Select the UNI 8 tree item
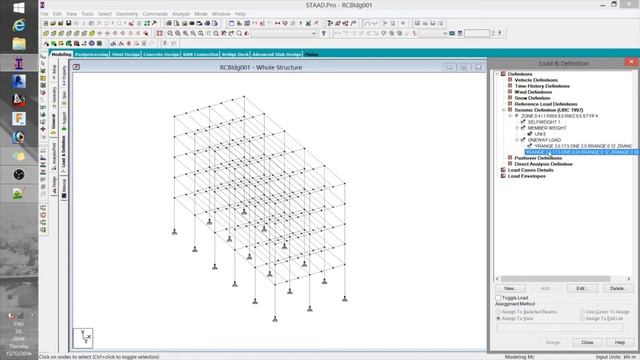This screenshot has width=640, height=360. [x=540, y=134]
